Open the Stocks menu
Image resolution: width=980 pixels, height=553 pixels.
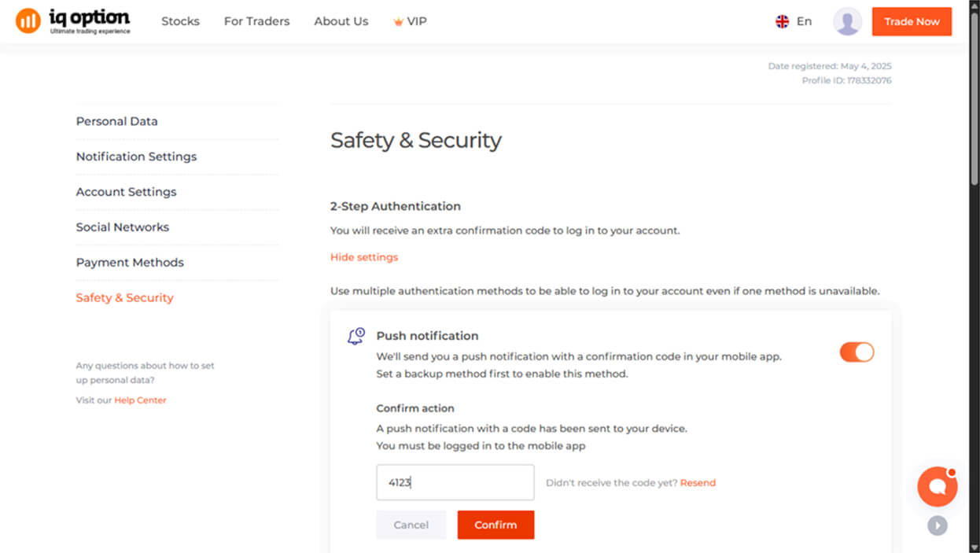(x=180, y=22)
